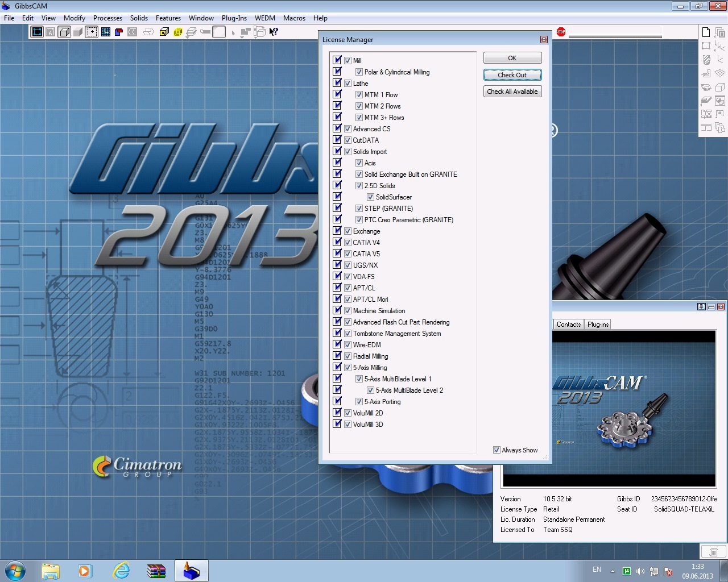Click the Check Out button
728x582 pixels.
tap(512, 75)
